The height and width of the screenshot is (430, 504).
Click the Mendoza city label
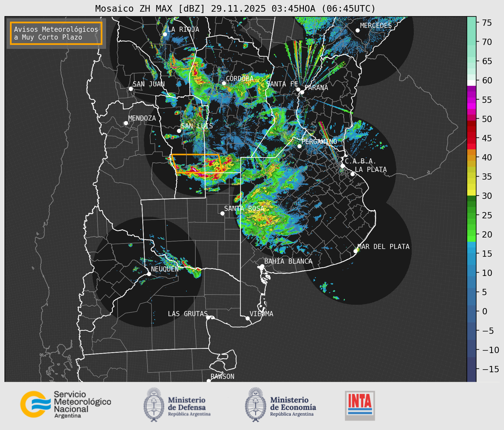tap(142, 118)
